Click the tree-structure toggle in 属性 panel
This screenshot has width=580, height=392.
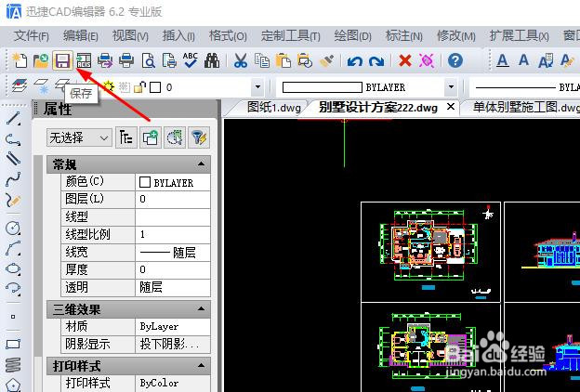126,137
